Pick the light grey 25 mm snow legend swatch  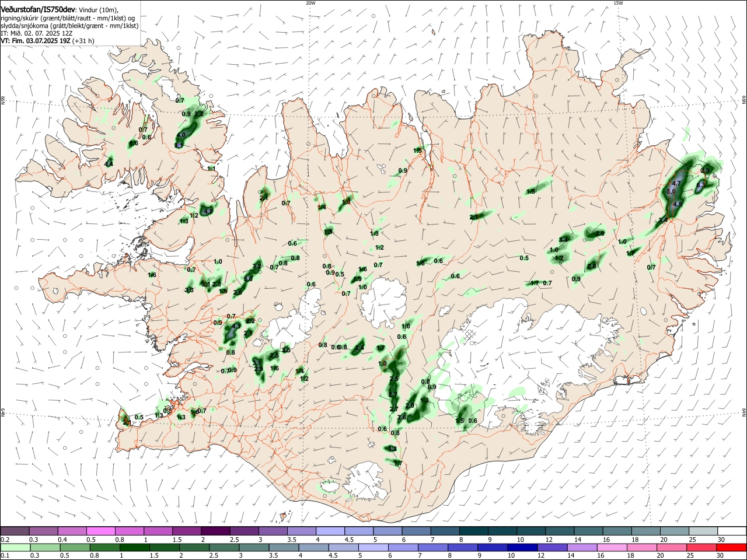(703, 531)
